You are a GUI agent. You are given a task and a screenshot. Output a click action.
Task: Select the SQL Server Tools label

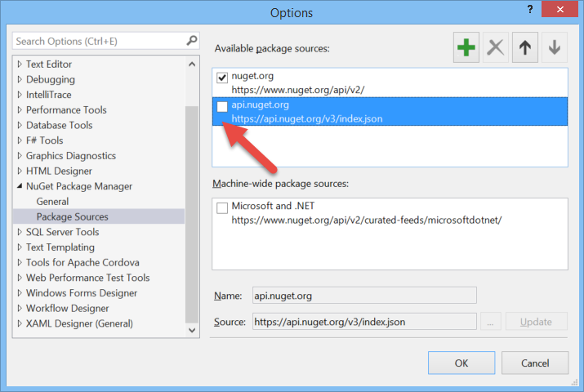click(63, 232)
